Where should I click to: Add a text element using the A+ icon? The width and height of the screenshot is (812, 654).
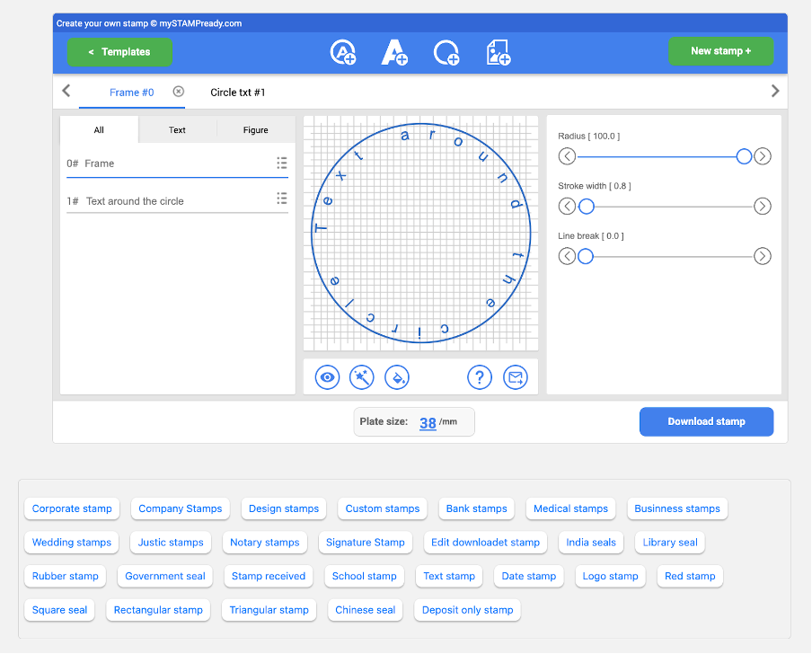[394, 52]
